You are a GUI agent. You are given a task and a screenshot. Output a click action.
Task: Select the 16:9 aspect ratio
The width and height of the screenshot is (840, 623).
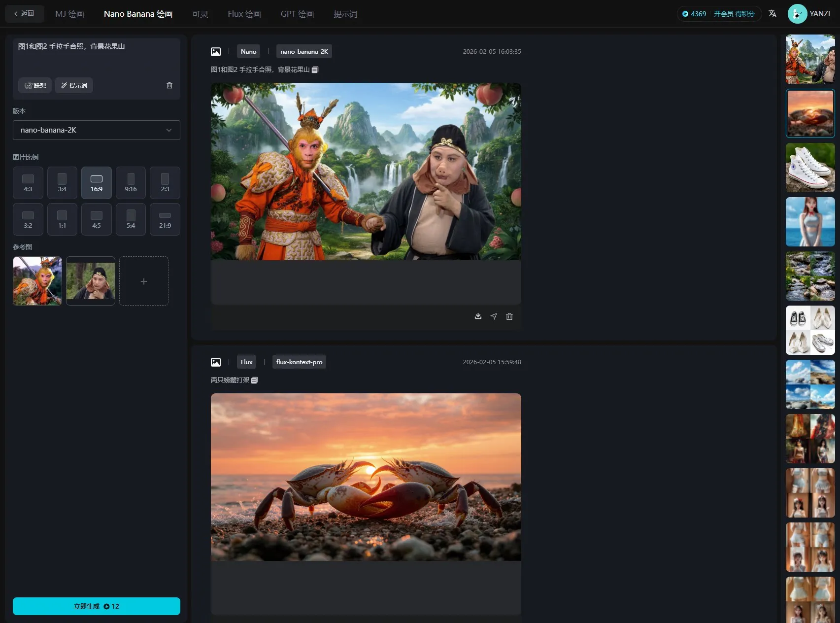(97, 183)
